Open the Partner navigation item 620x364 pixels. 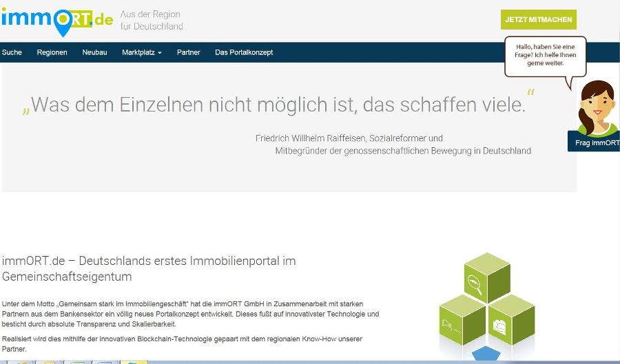tap(188, 52)
